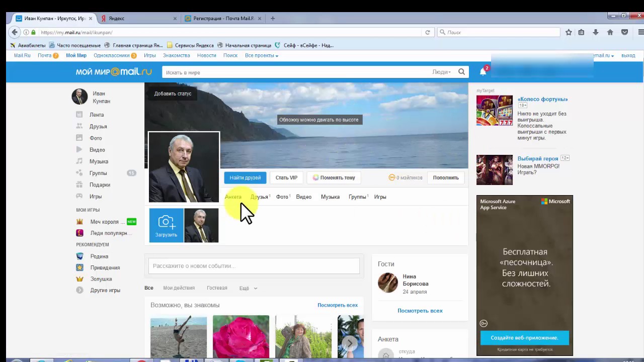Open a new browser tab with plus button
This screenshot has width=644, height=362.
pos(273,18)
